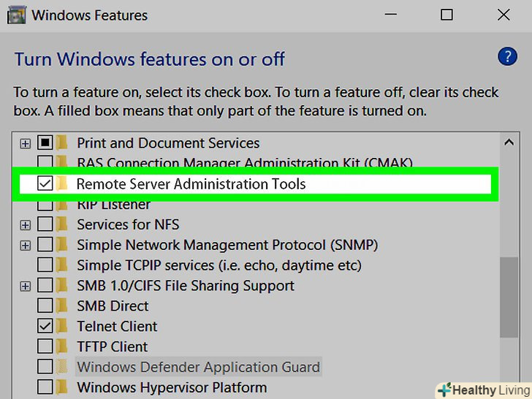Click the scrollbar up arrow in the feature list
This screenshot has height=399, width=532.
click(x=508, y=141)
